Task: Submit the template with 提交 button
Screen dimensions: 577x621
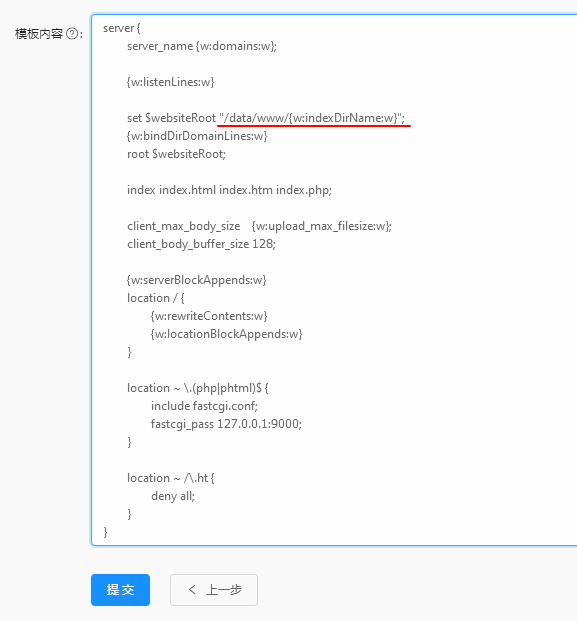Action: click(x=120, y=590)
